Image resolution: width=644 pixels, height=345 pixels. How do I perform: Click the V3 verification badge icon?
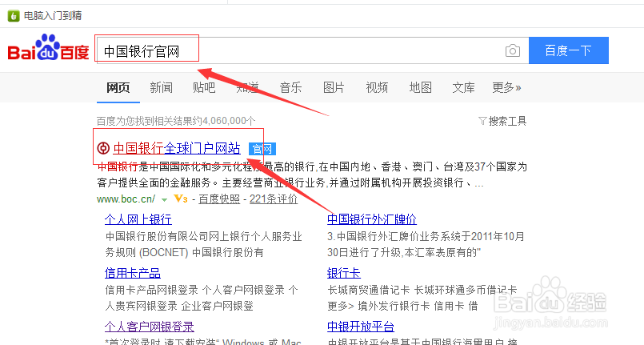(x=181, y=199)
